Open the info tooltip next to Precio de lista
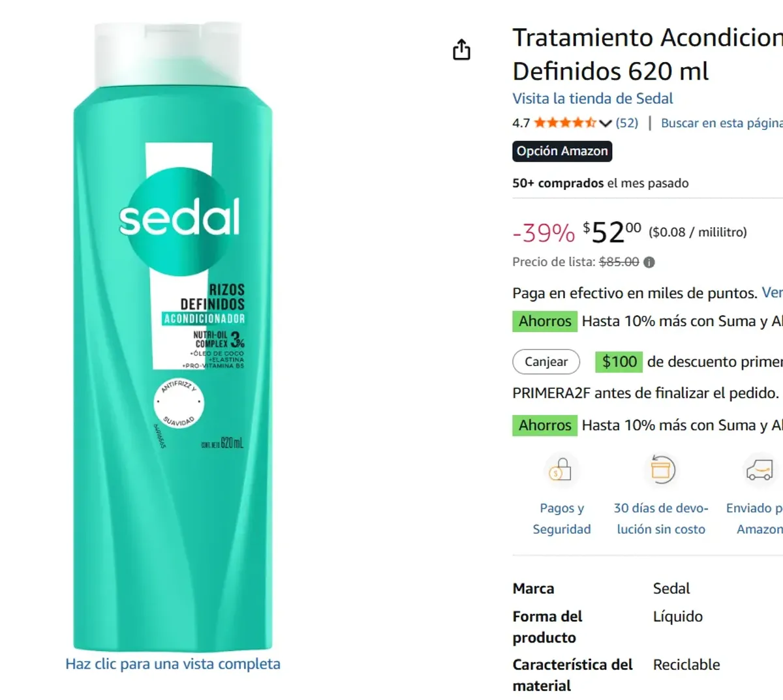This screenshot has height=700, width=783. tap(648, 262)
